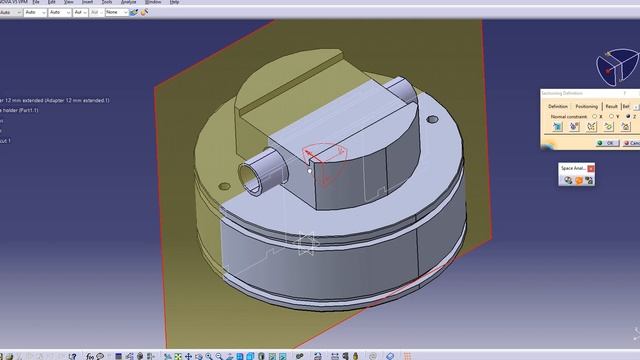This screenshot has width=640, height=360.
Task: Click the chain link icon in the bottom toolbar
Action: click(300, 356)
